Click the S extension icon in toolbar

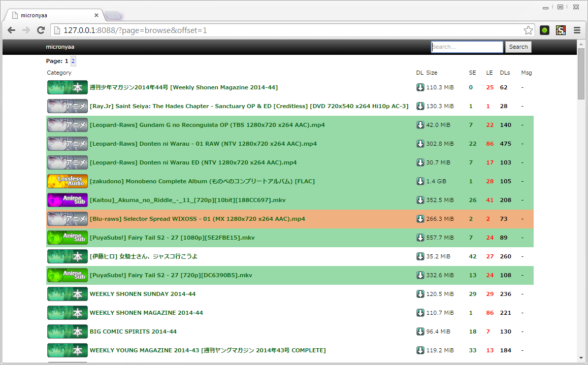(x=561, y=30)
